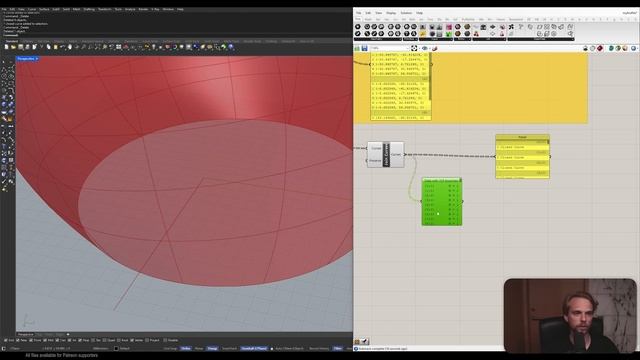Click Zoom Extents icon on Grasshopper canvas toolbar
The width and height of the screenshot is (640, 360).
[x=414, y=48]
